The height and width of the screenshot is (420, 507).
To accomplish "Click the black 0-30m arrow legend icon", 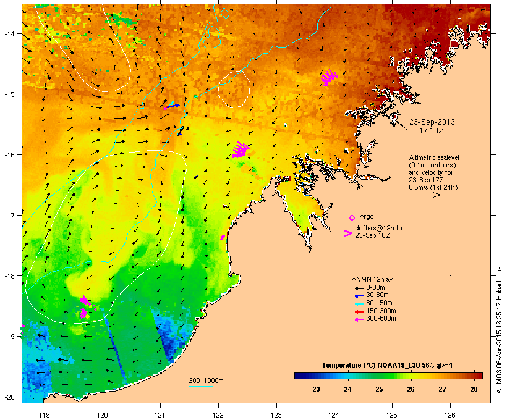I will pyautogui.click(x=359, y=288).
